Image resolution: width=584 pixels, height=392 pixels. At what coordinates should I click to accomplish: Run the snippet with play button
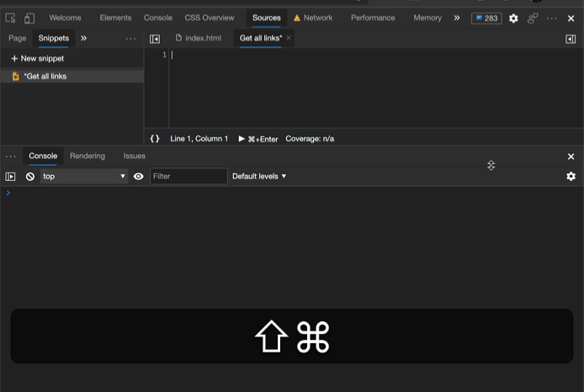[x=242, y=139]
